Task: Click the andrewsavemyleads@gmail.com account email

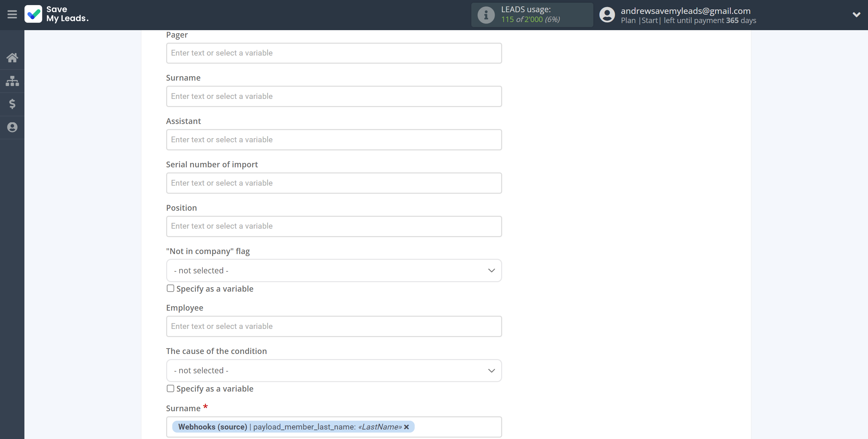Action: (x=686, y=11)
